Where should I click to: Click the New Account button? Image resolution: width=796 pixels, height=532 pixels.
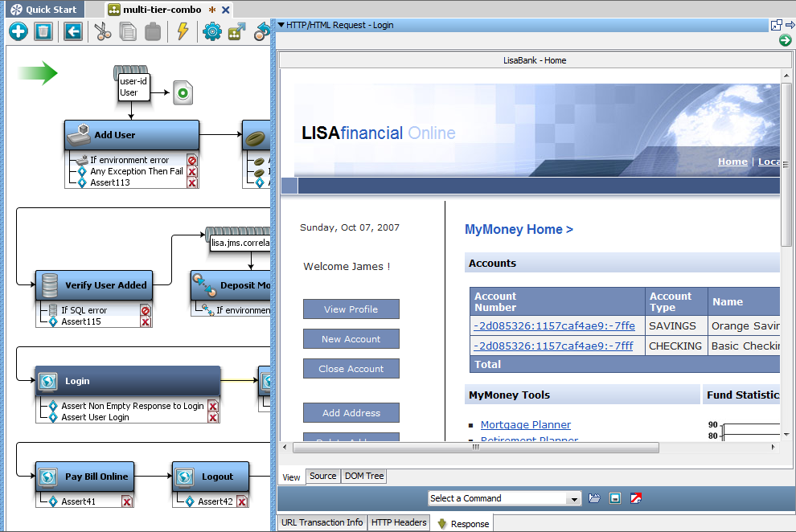click(351, 339)
